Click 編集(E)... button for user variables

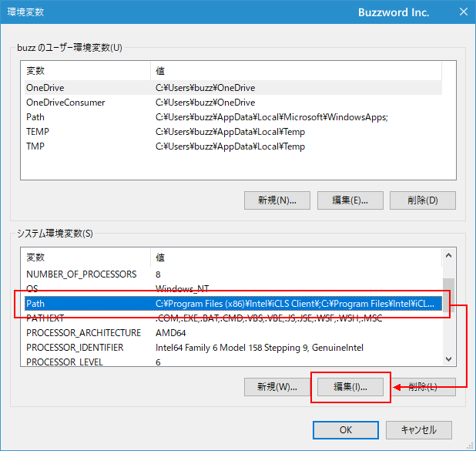point(350,200)
